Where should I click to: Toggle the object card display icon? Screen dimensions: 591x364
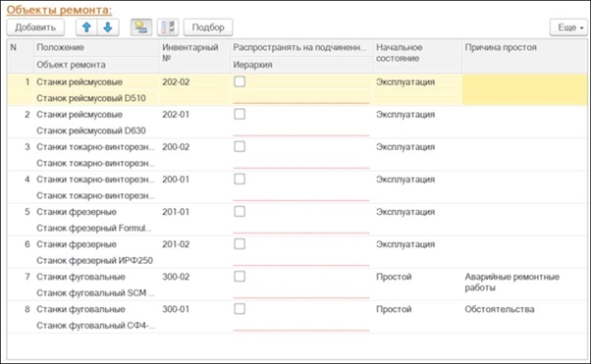tap(141, 27)
